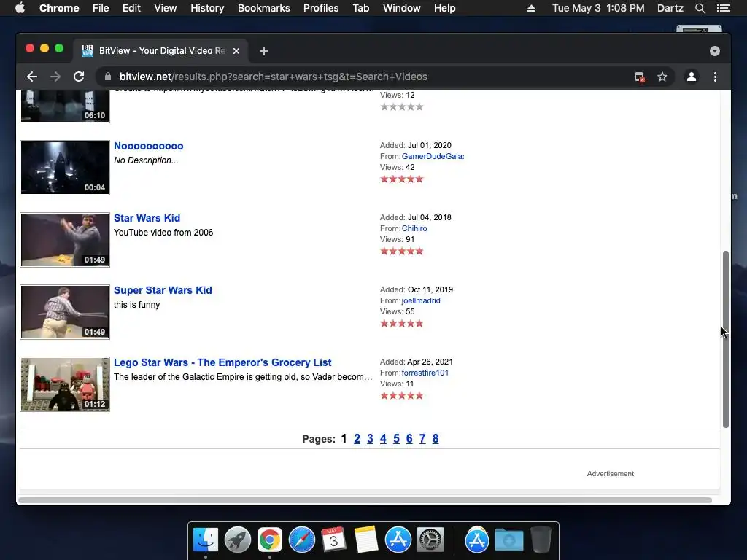Open Notes from the dock
Screen dimensions: 747x560
click(366, 540)
